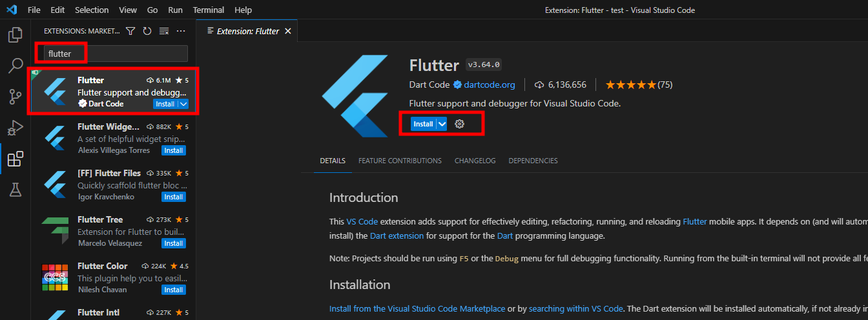Clear extensions search results icon
The width and height of the screenshot is (868, 320).
click(164, 31)
